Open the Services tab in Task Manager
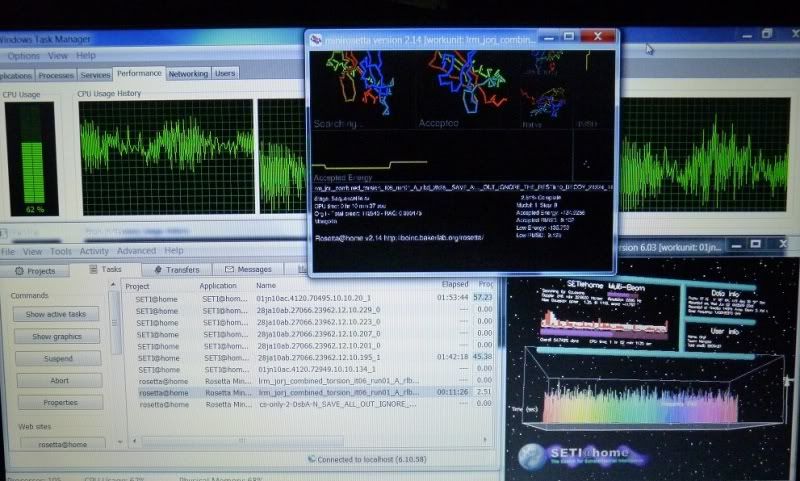The width and height of the screenshot is (800, 481). coord(95,74)
